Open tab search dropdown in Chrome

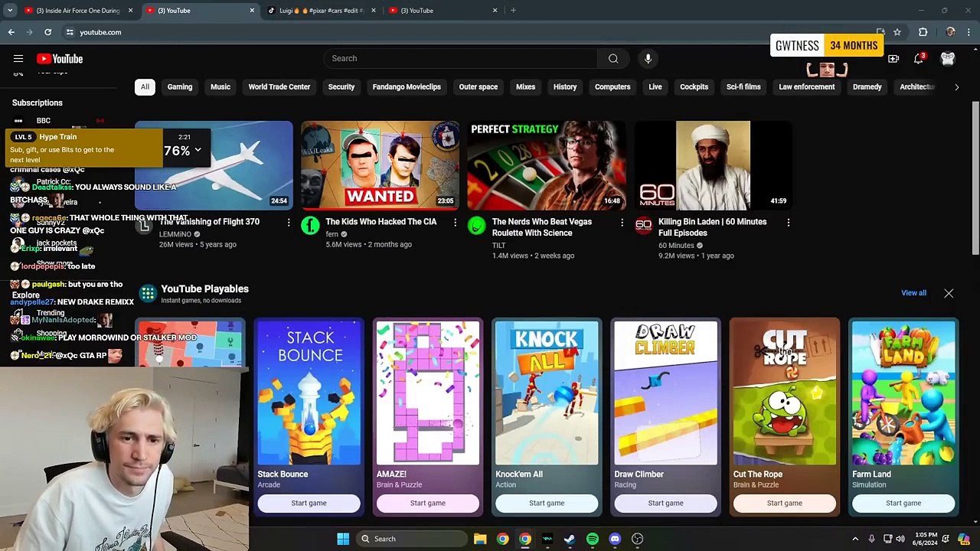click(10, 11)
